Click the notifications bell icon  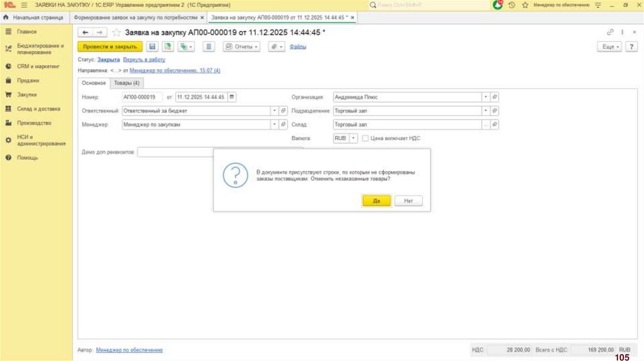[498, 5]
